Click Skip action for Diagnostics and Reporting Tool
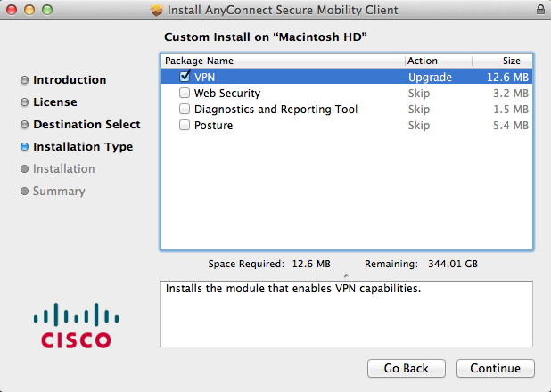 [x=419, y=110]
